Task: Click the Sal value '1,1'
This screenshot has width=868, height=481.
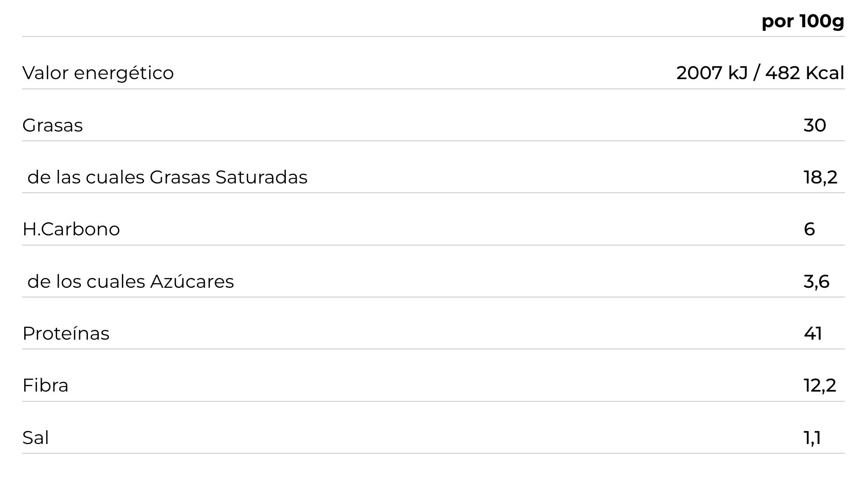Action: 812,438
